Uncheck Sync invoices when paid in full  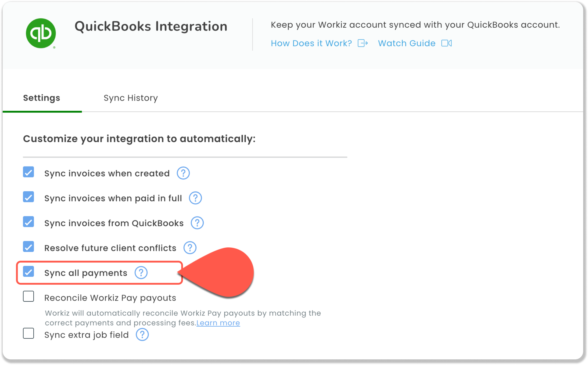28,197
